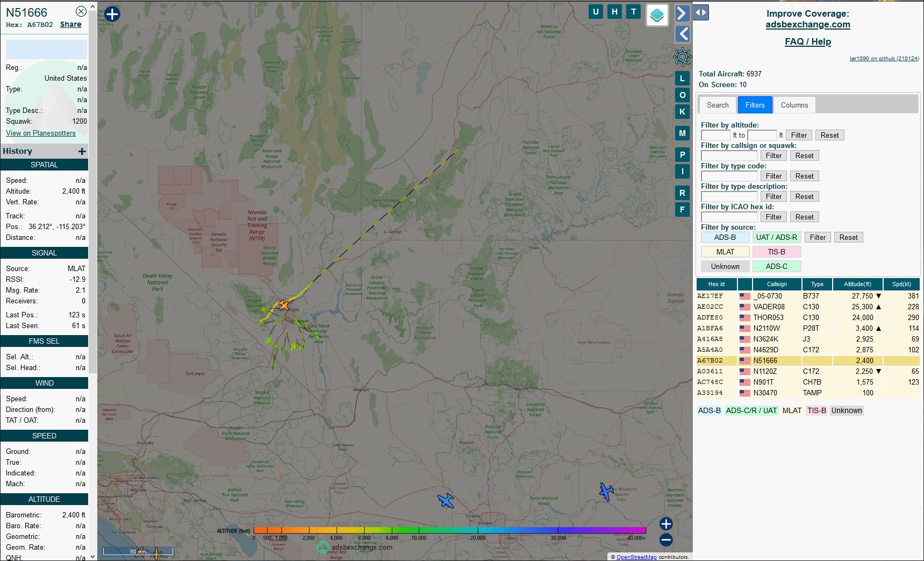The image size is (924, 561).
Task: Select ADS-C source filter swatch
Action: click(777, 266)
